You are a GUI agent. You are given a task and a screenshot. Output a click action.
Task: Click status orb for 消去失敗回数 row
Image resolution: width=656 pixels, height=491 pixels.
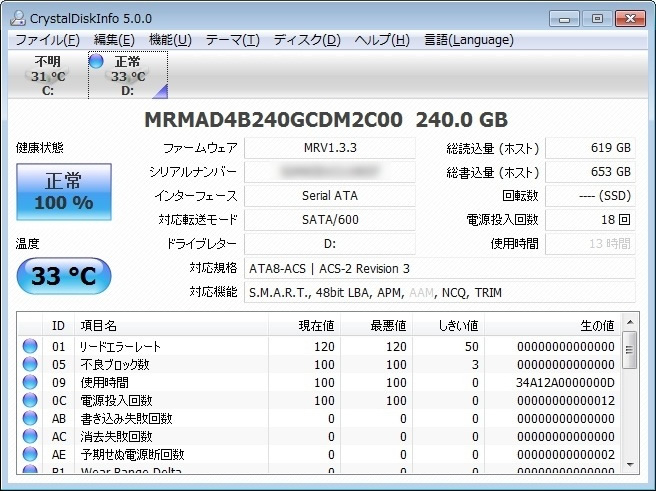tap(31, 437)
